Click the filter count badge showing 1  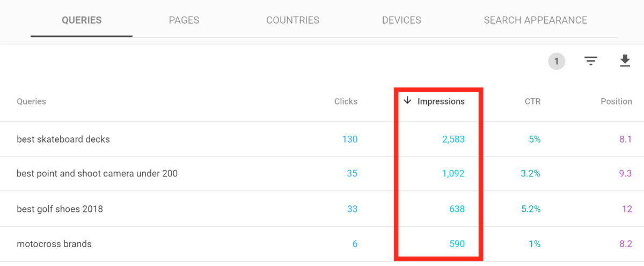click(x=557, y=61)
